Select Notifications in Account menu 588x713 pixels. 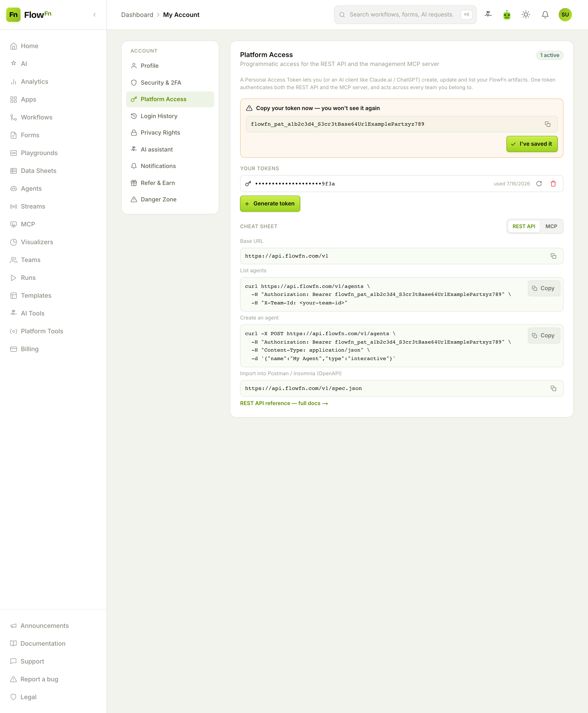[170, 166]
